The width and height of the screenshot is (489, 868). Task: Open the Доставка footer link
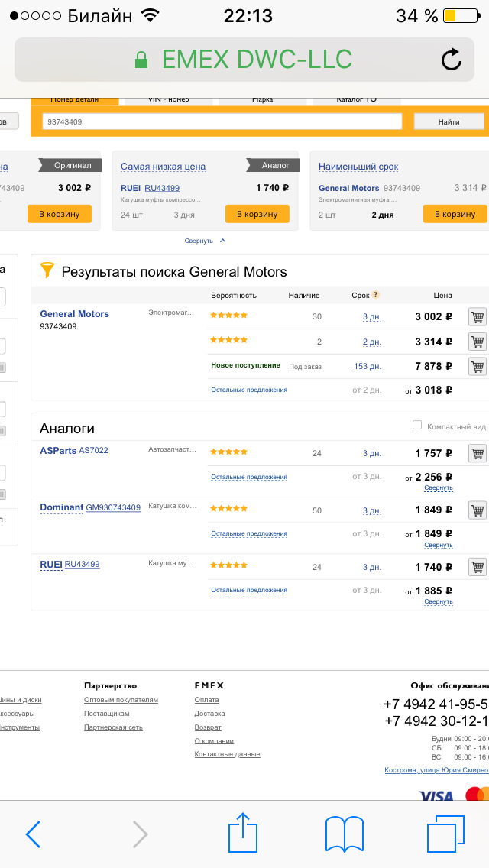point(209,714)
